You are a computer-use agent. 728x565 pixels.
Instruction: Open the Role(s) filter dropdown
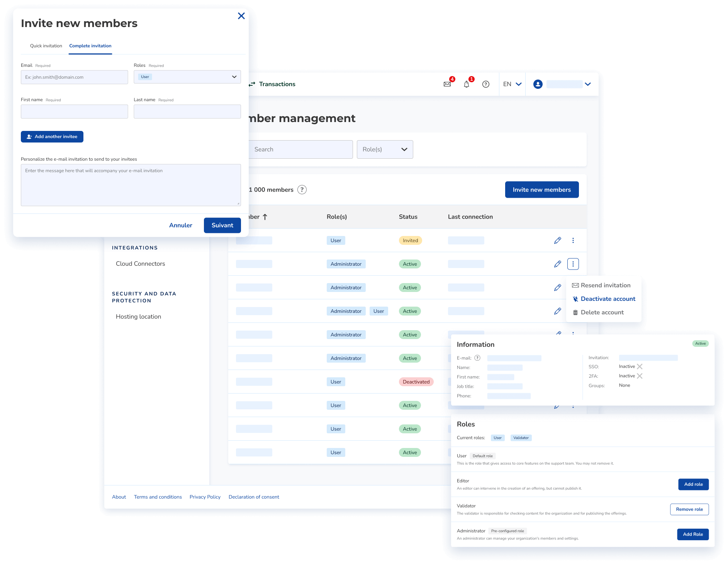click(385, 149)
